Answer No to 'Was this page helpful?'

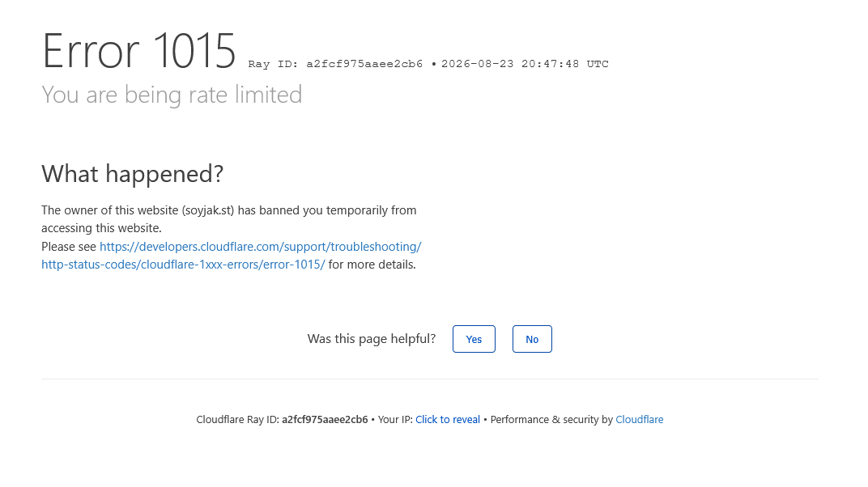(532, 339)
